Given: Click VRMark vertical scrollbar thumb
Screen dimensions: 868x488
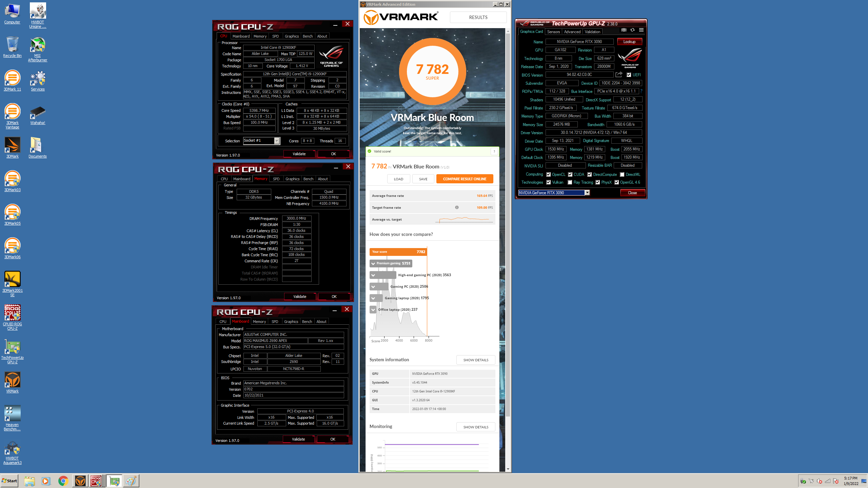Looking at the screenshot, I should click(x=508, y=225).
